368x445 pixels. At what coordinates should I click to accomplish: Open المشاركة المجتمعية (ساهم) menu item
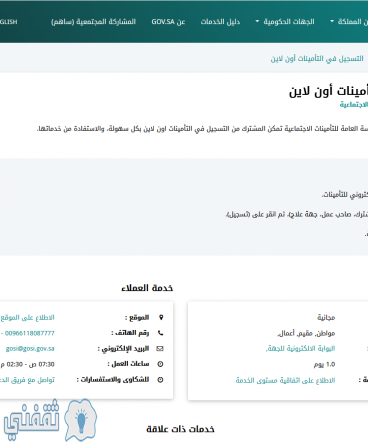point(93,22)
